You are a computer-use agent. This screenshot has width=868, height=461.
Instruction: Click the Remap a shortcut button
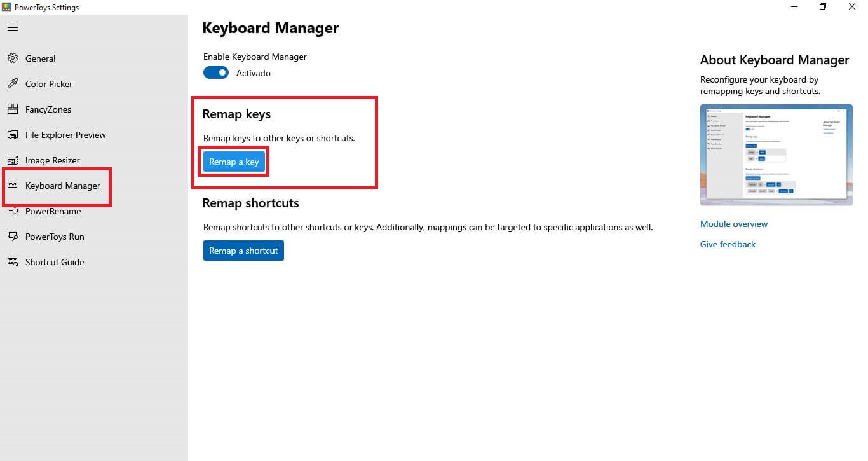(x=243, y=251)
